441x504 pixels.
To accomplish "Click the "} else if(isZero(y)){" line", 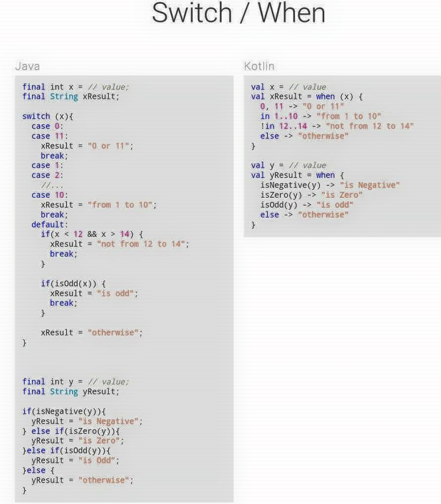I will tap(71, 431).
